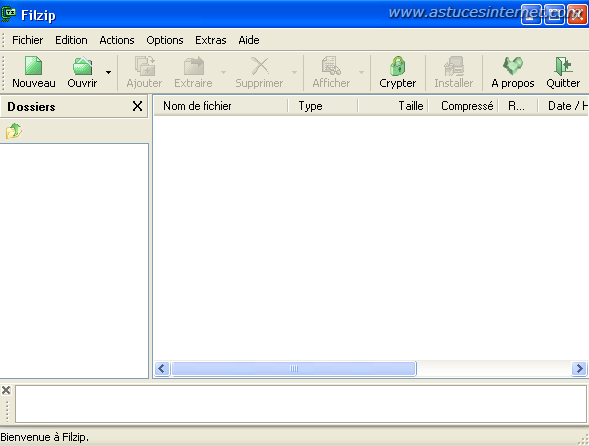Click the Bienvenue à Filzip status text
The width and height of the screenshot is (589, 446).
pos(44,437)
